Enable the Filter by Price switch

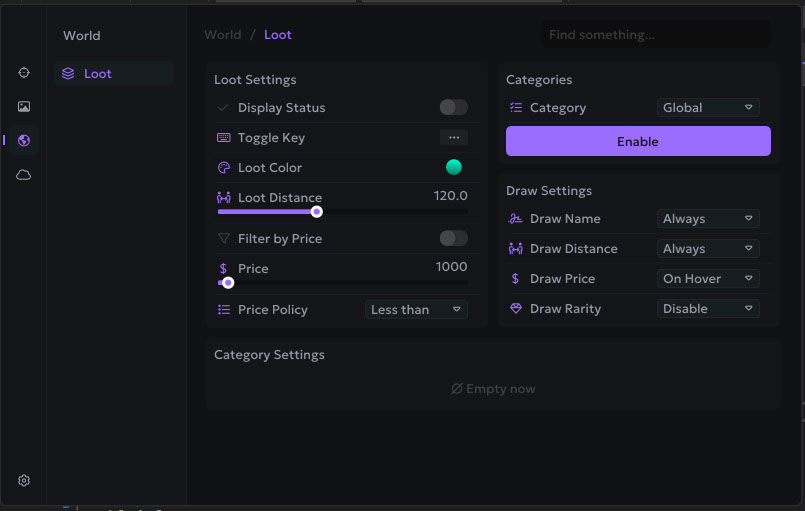coord(453,238)
